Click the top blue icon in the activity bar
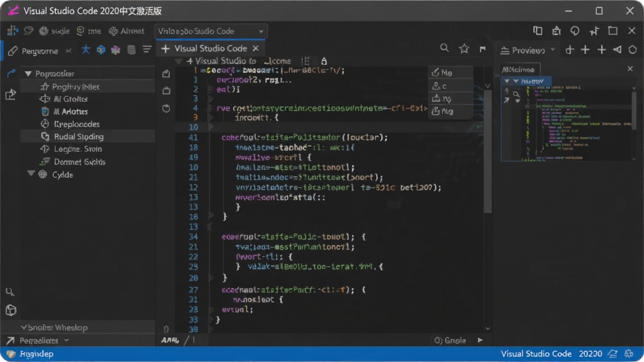Viewport: 644px width, 362px height. pos(11,74)
